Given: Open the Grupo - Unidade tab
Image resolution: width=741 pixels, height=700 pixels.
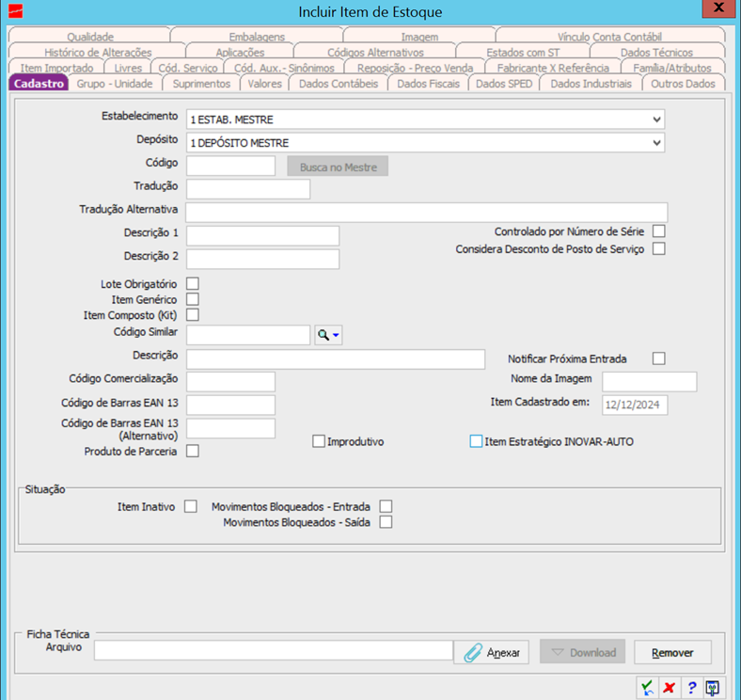Looking at the screenshot, I should tap(114, 84).
